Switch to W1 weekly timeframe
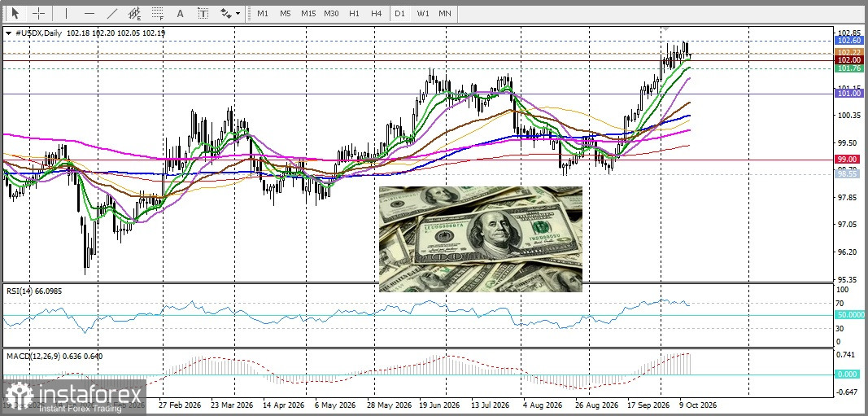 [423, 13]
